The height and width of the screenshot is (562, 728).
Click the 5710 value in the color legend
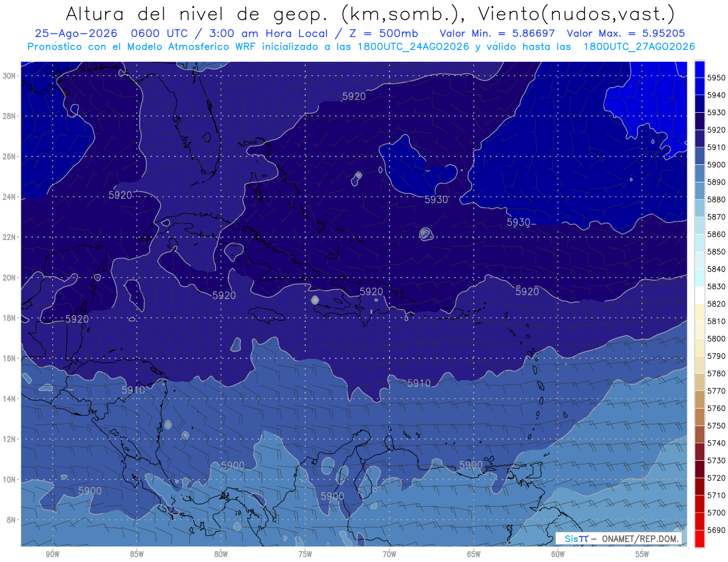click(716, 495)
